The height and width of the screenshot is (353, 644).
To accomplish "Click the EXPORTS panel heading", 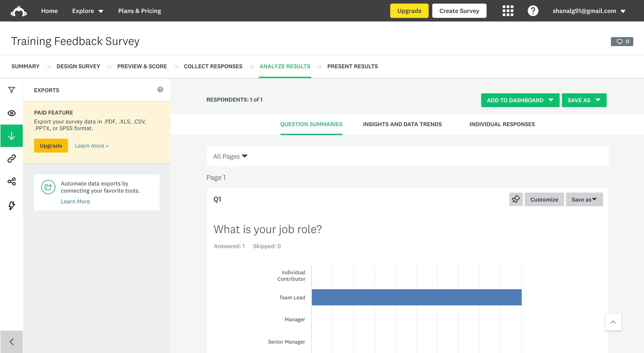I will click(x=47, y=90).
